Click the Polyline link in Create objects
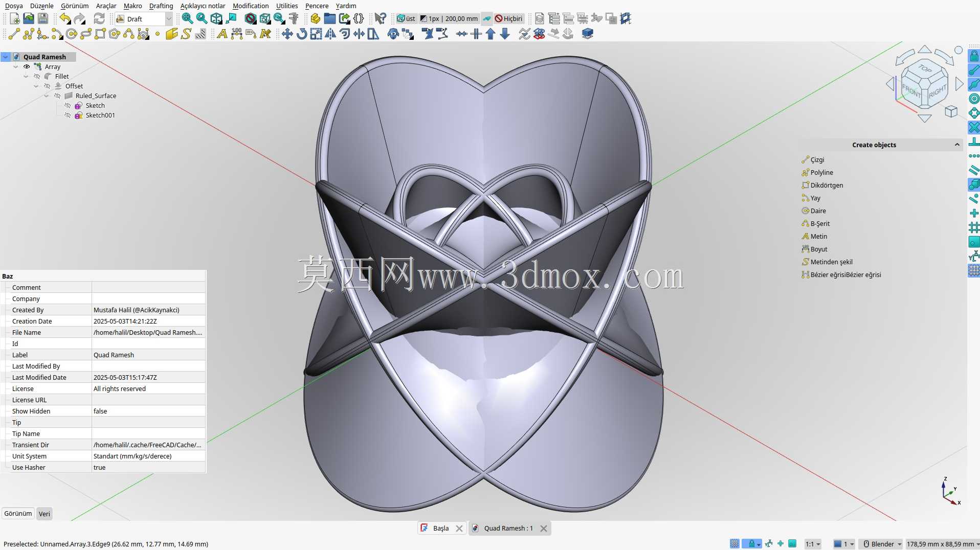Image resolution: width=980 pixels, height=550 pixels. click(x=821, y=172)
